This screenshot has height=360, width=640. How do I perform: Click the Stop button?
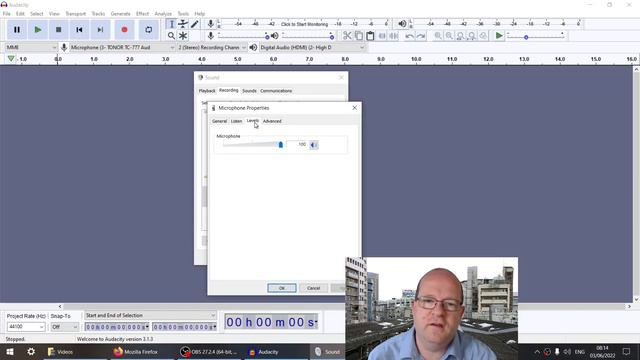click(x=58, y=30)
